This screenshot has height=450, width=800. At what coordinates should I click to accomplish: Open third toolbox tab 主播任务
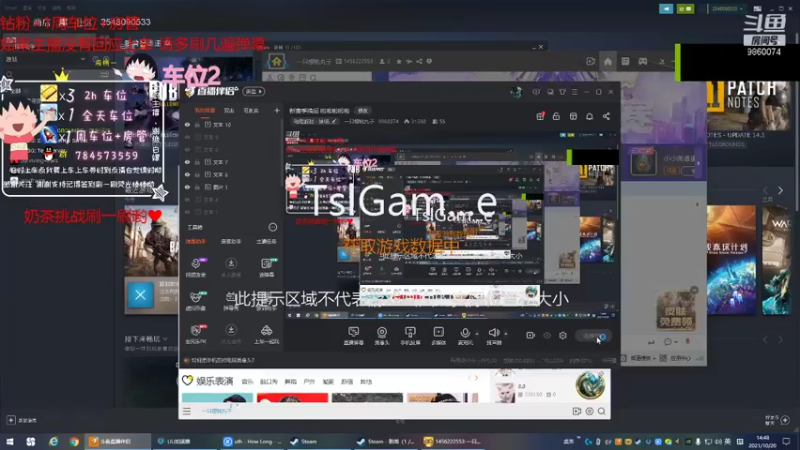coord(266,241)
